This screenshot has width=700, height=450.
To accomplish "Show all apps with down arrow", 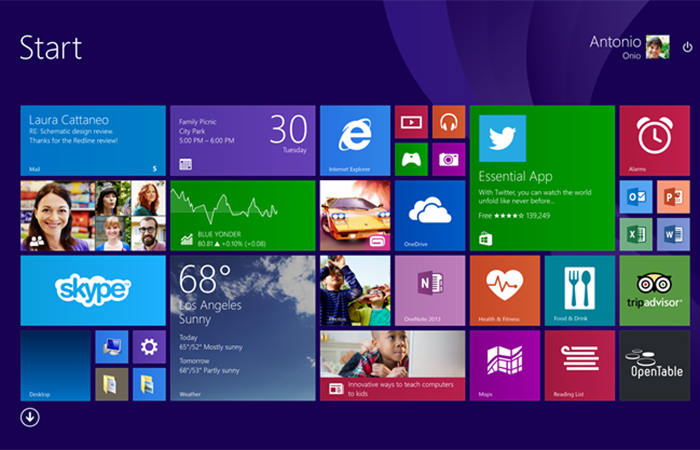I will (x=30, y=417).
